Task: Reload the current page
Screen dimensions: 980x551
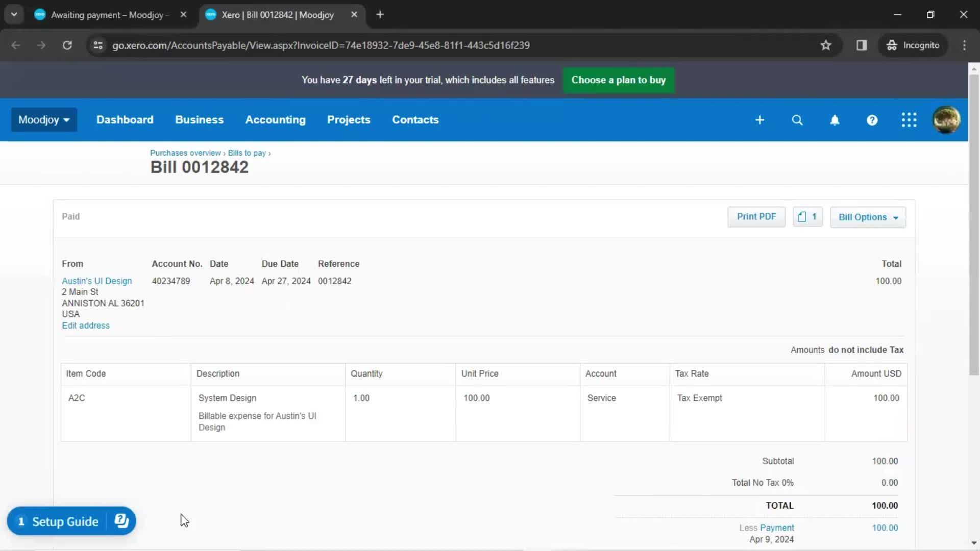Action: 67,45
